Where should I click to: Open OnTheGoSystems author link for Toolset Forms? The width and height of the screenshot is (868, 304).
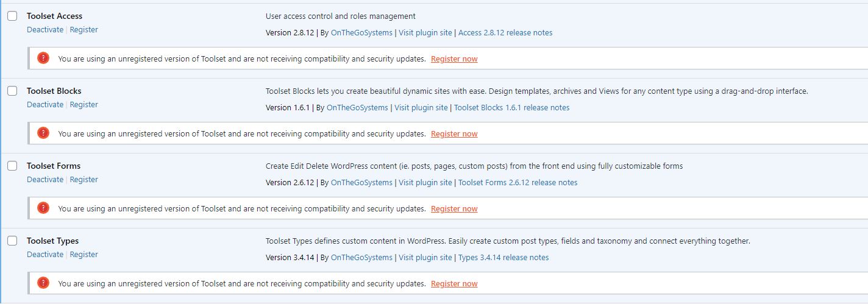click(x=361, y=183)
